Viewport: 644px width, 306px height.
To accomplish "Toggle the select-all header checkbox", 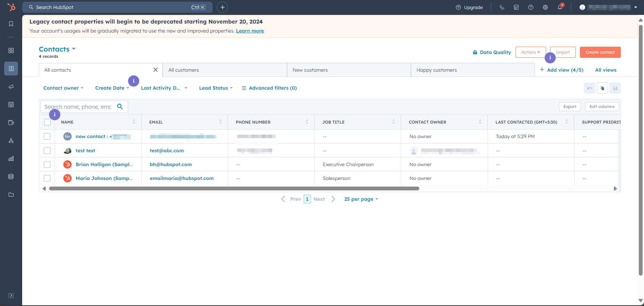I will tap(47, 122).
